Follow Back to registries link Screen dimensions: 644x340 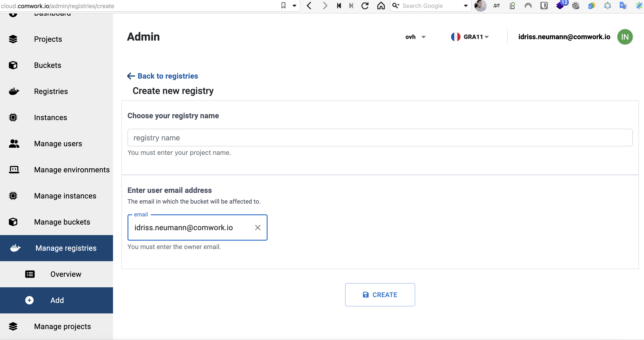click(x=163, y=76)
